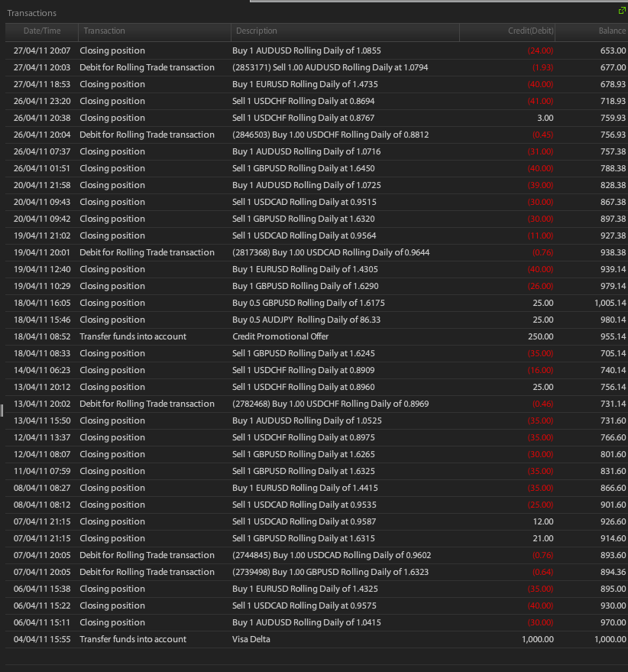Click 'Buy 1 EURUSD Rolling Daily of 1.4415'
The width and height of the screenshot is (628, 672).
coord(305,488)
